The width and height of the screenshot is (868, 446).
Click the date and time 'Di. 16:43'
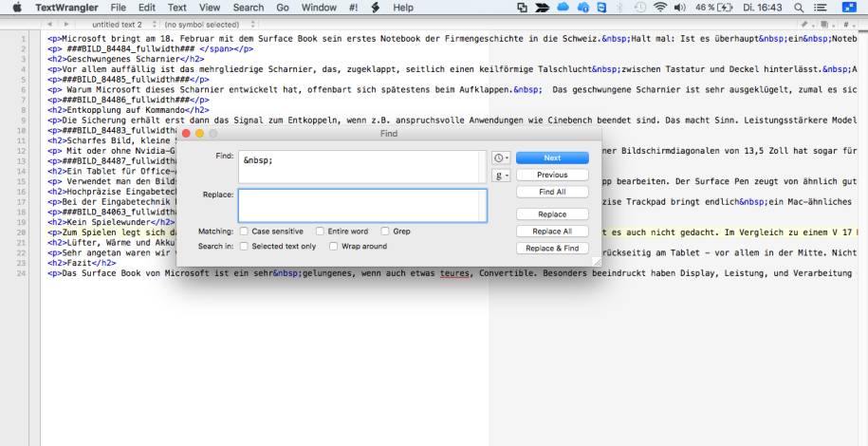(763, 8)
